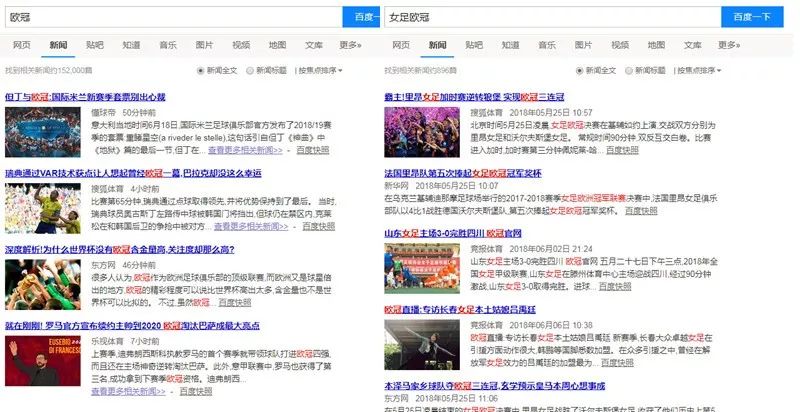
Task: Open headline about 瑞典通过VAR技术获点
Action: pos(133,173)
